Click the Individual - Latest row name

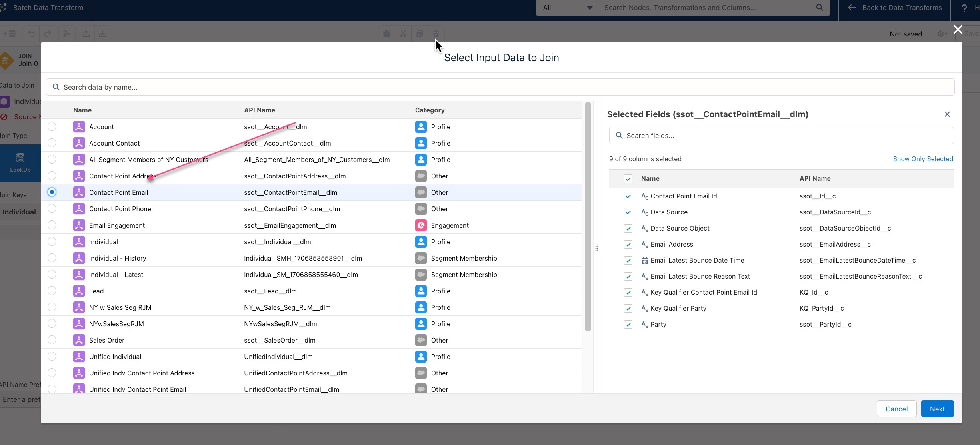[x=116, y=275]
